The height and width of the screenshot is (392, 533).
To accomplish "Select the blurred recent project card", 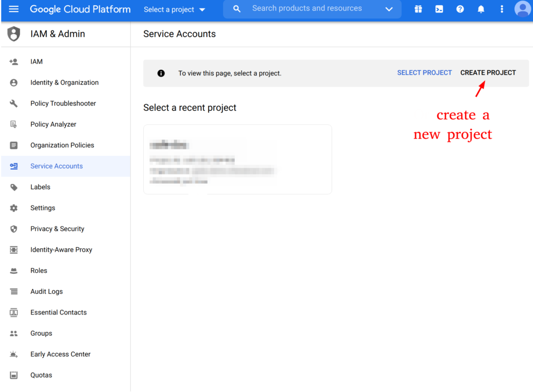I will point(237,159).
